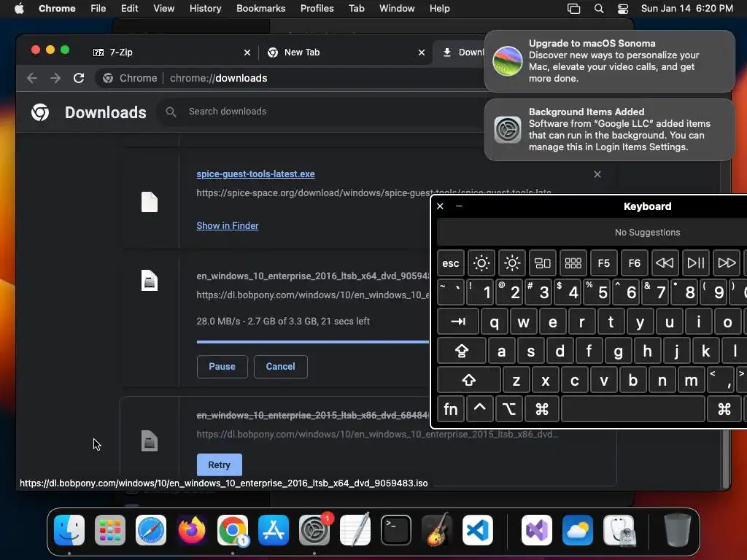Open the Background Items Added notification
This screenshot has height=560, width=747.
click(610, 130)
